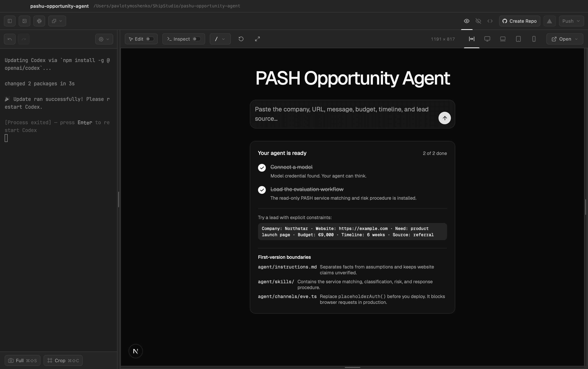Open the Next.js dev tools badge
The image size is (588, 369).
click(136, 351)
